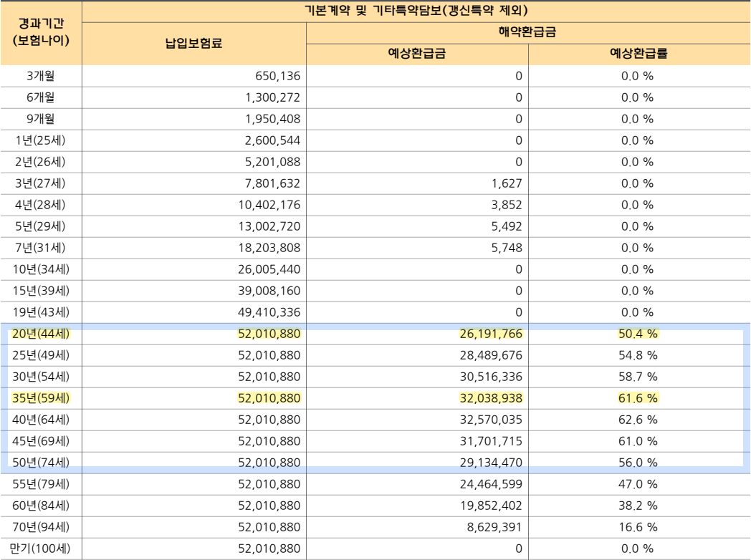Click the refund value 29,134,470
The width and height of the screenshot is (751, 560).
click(491, 463)
